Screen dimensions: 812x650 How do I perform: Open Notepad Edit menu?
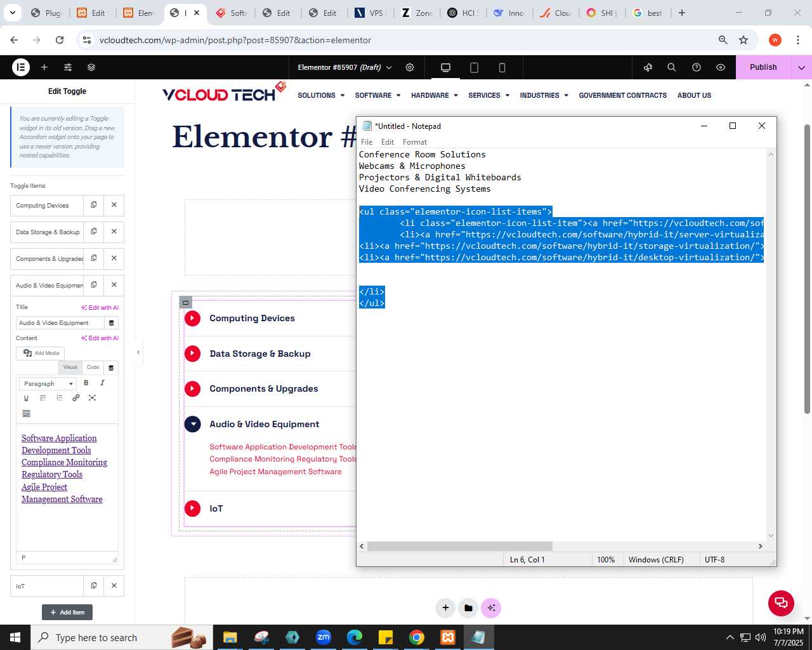(x=388, y=142)
